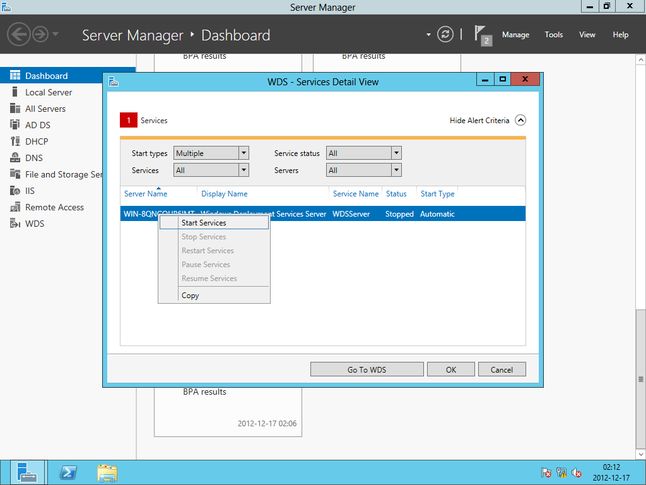646x485 pixels.
Task: Confirm dialog with OK button
Action: tap(451, 370)
